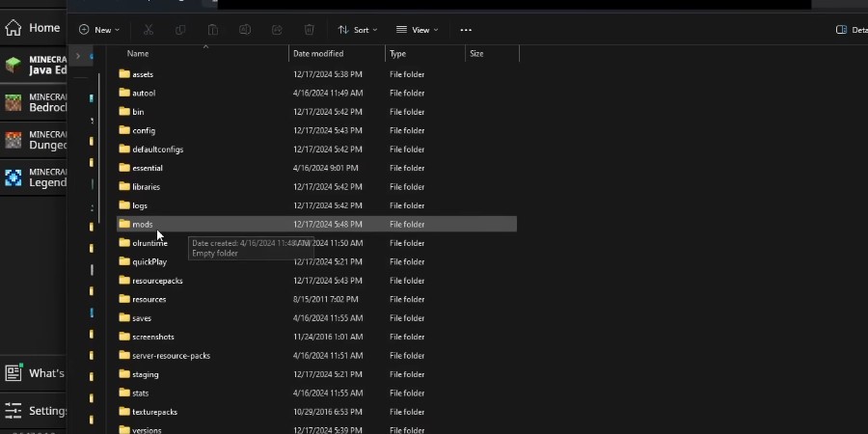Screen dimensions: 868x434
Task: Select Minecraft Dungeons in launcher sidebar
Action: pos(33,140)
